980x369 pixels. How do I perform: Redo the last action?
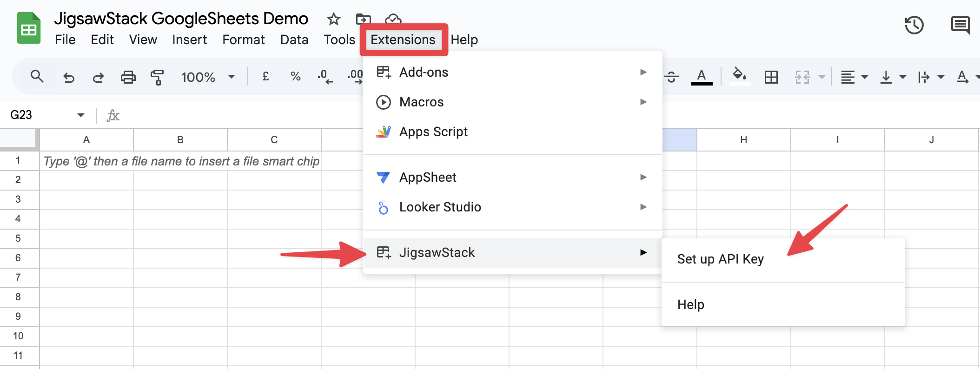(x=98, y=77)
